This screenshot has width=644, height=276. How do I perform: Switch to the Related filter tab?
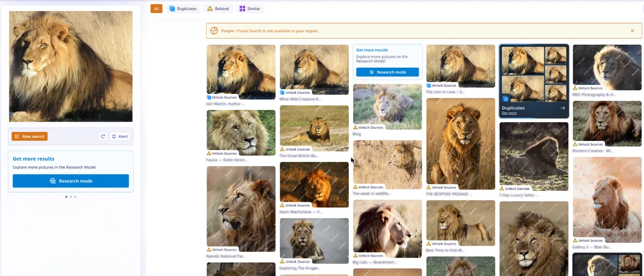click(x=218, y=9)
